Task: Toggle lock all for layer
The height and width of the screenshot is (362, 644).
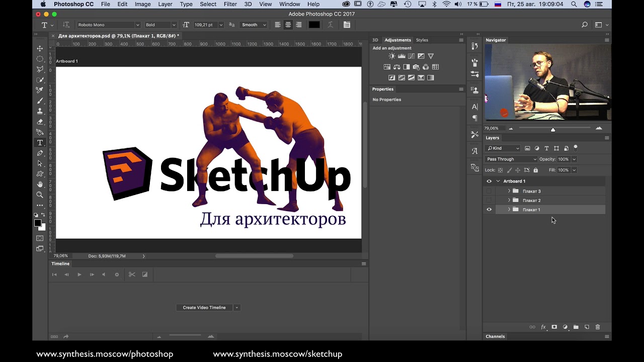Action: [535, 170]
